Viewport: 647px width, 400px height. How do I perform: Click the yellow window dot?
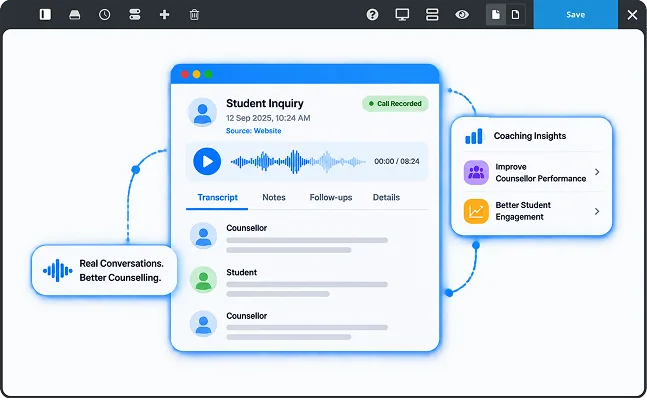[196, 74]
